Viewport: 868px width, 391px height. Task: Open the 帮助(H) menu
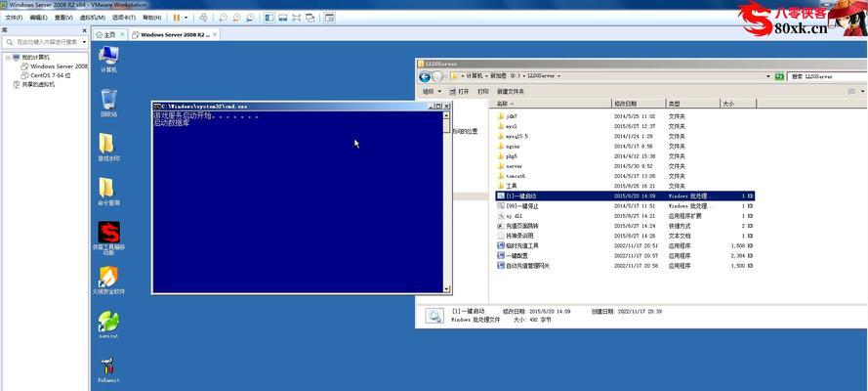tap(151, 18)
